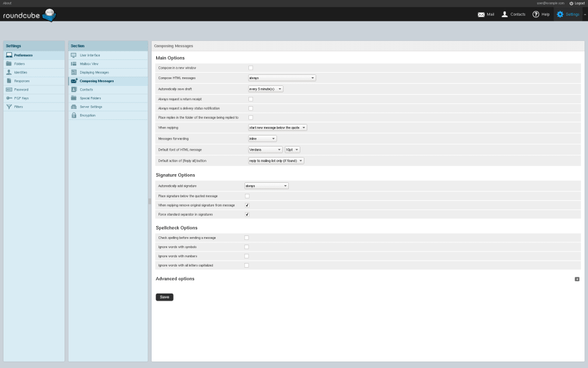The width and height of the screenshot is (588, 368).
Task: Uncheck Force standard separator in signatures
Action: tap(247, 215)
